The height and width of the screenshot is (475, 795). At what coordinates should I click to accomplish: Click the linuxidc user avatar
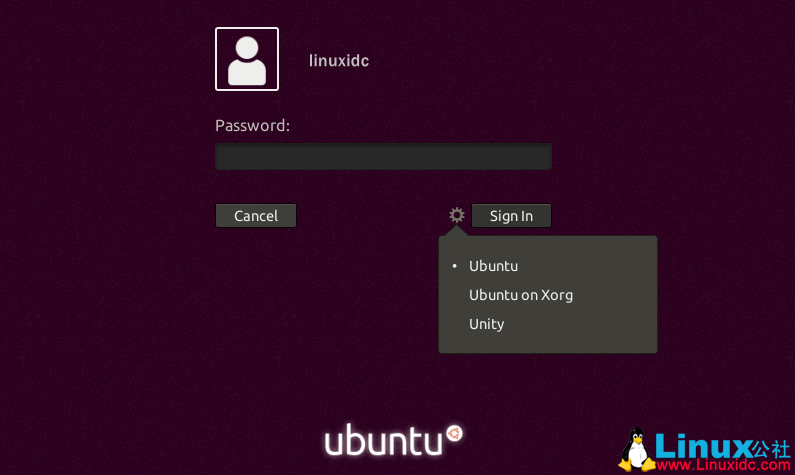click(x=247, y=59)
